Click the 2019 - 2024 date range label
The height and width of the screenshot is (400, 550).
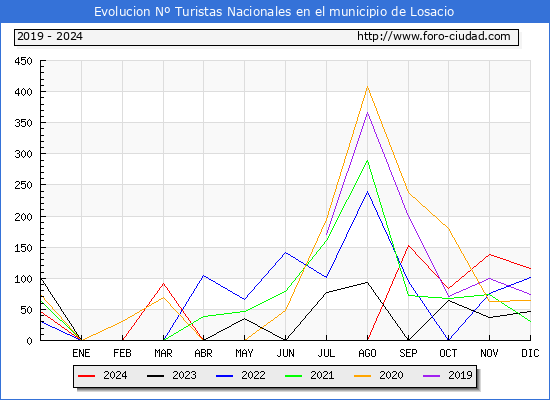point(50,36)
